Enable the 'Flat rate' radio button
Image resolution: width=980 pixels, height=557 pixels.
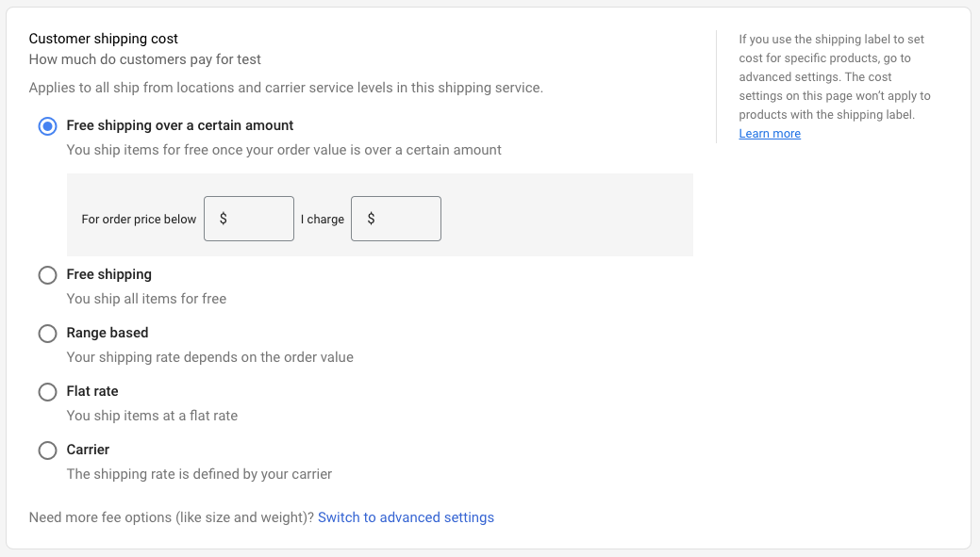click(47, 392)
